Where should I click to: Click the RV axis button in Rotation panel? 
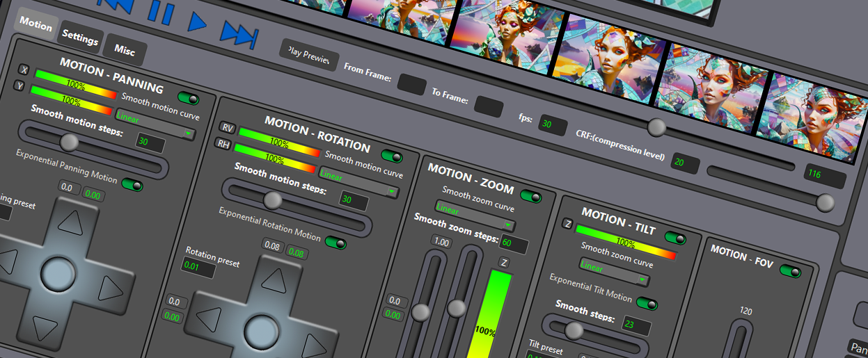click(228, 127)
